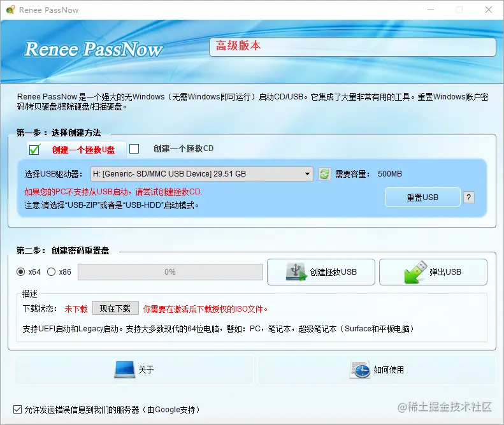Click the green refresh USB drives icon
Viewport: 504px width, 425px height.
point(324,174)
